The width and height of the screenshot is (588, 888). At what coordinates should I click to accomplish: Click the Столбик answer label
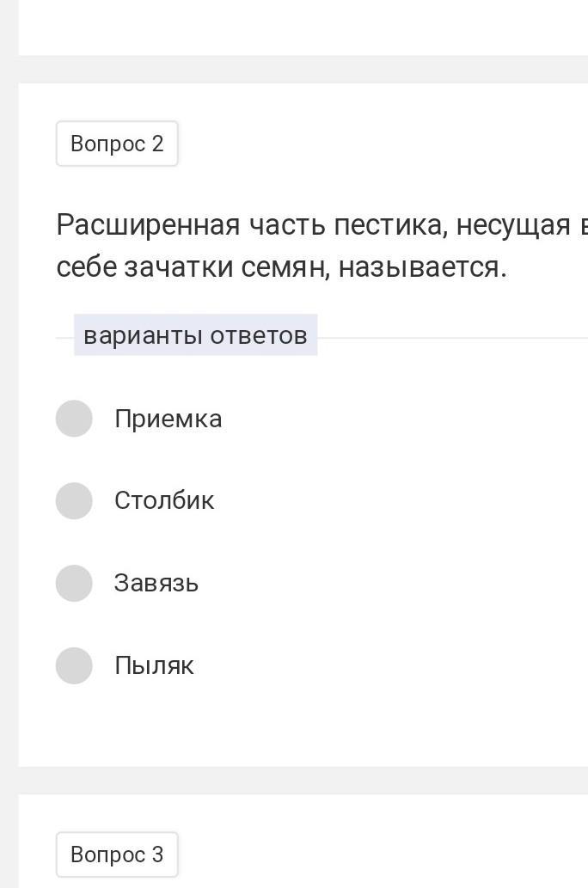pyautogui.click(x=164, y=500)
